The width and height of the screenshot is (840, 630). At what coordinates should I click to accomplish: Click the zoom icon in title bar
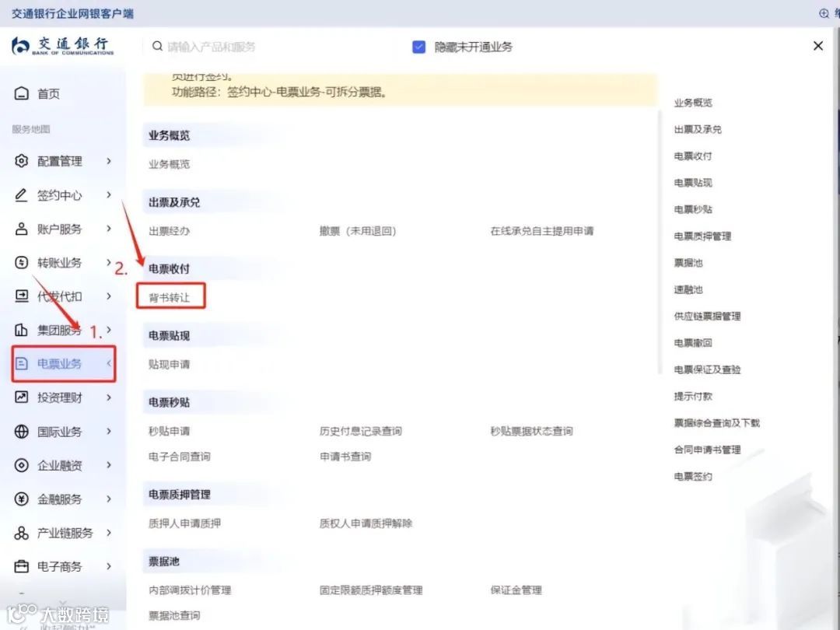click(824, 13)
